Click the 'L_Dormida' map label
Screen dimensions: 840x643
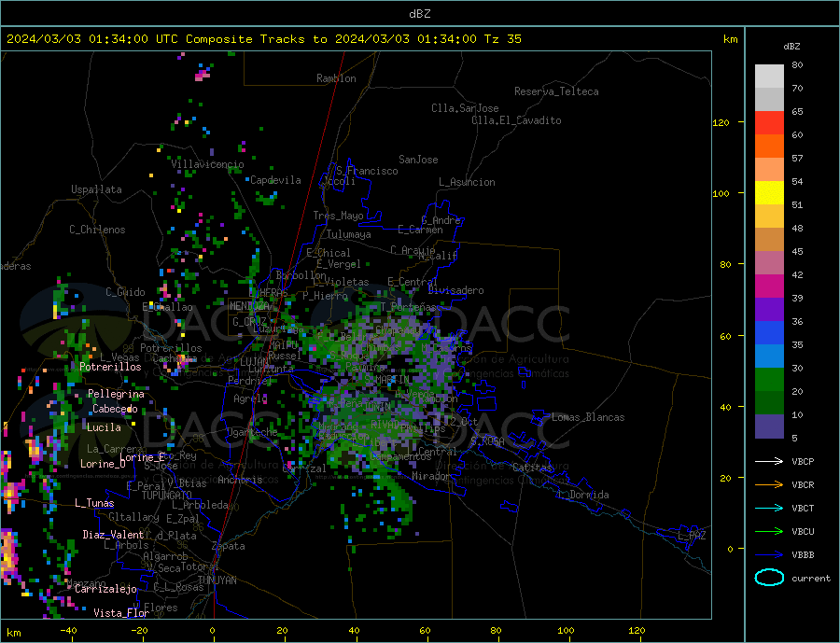pyautogui.click(x=583, y=495)
